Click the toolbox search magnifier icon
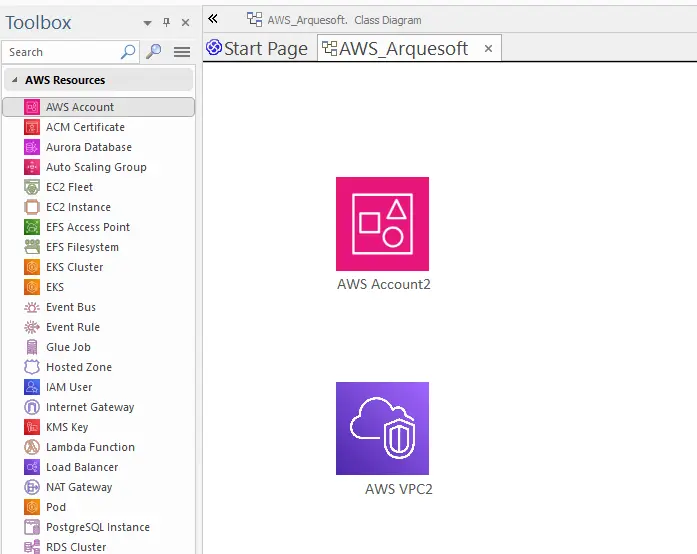The width and height of the screenshot is (697, 554). click(128, 52)
